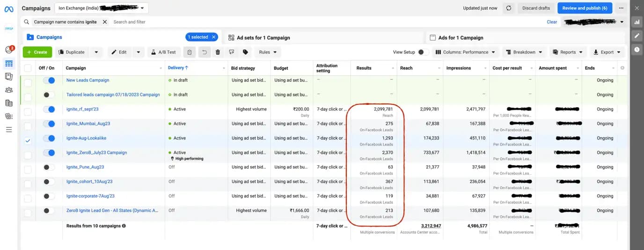Click the trash delete icon in toolbar
Viewport: 644px width, 250px height.
point(218,52)
